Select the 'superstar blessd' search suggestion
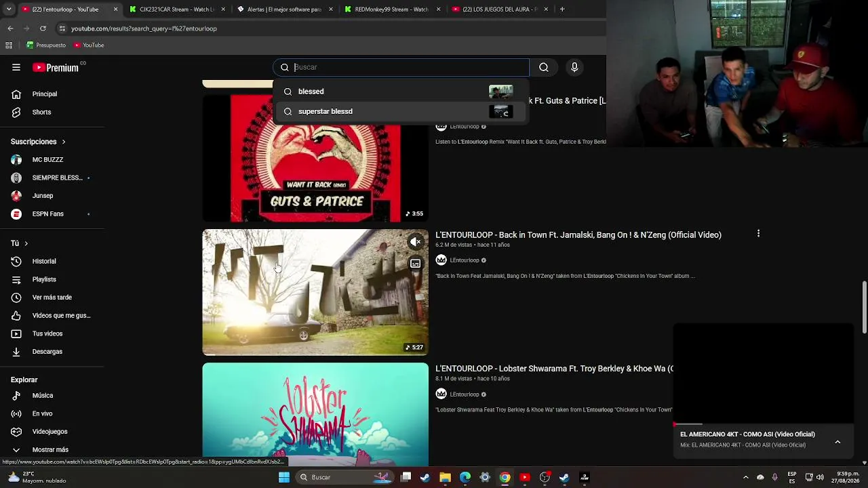This screenshot has height=488, width=868. tap(401, 111)
